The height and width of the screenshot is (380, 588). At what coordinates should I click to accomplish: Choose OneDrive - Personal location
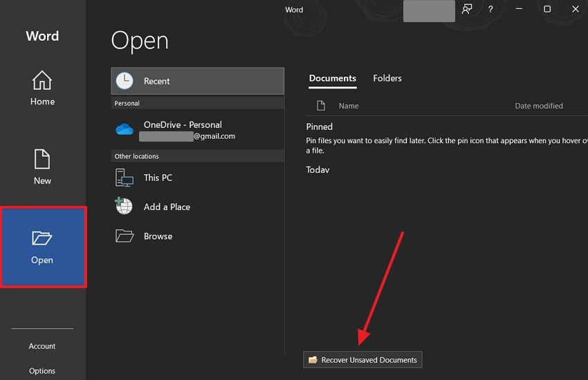(x=198, y=130)
